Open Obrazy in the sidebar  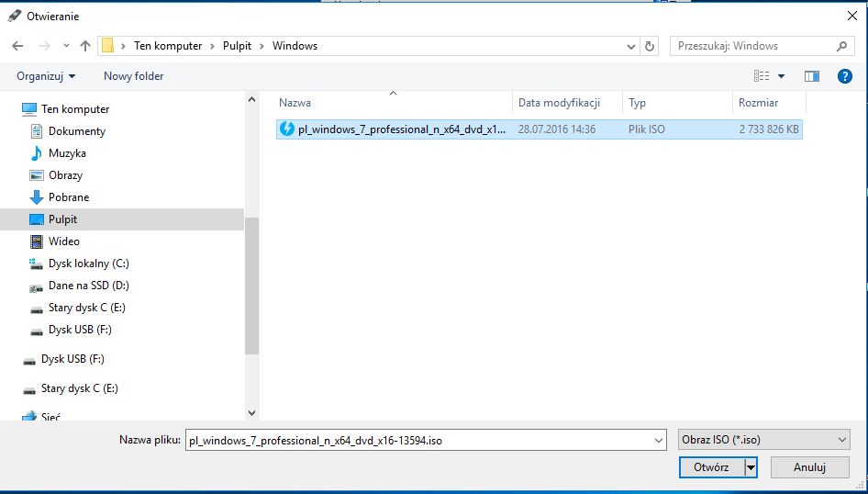coord(65,175)
